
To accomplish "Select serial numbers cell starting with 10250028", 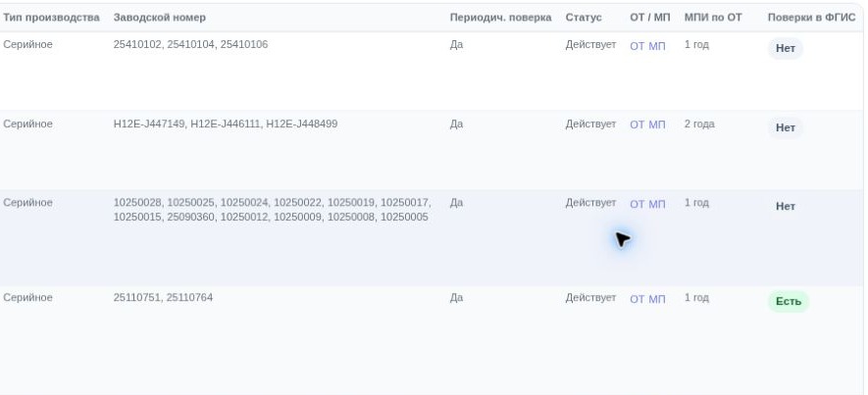I will [272, 210].
